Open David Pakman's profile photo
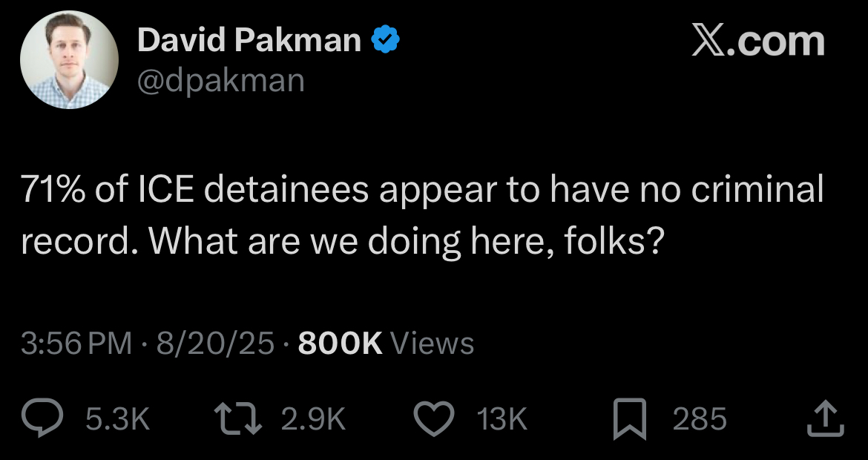This screenshot has width=868, height=460. [x=69, y=60]
